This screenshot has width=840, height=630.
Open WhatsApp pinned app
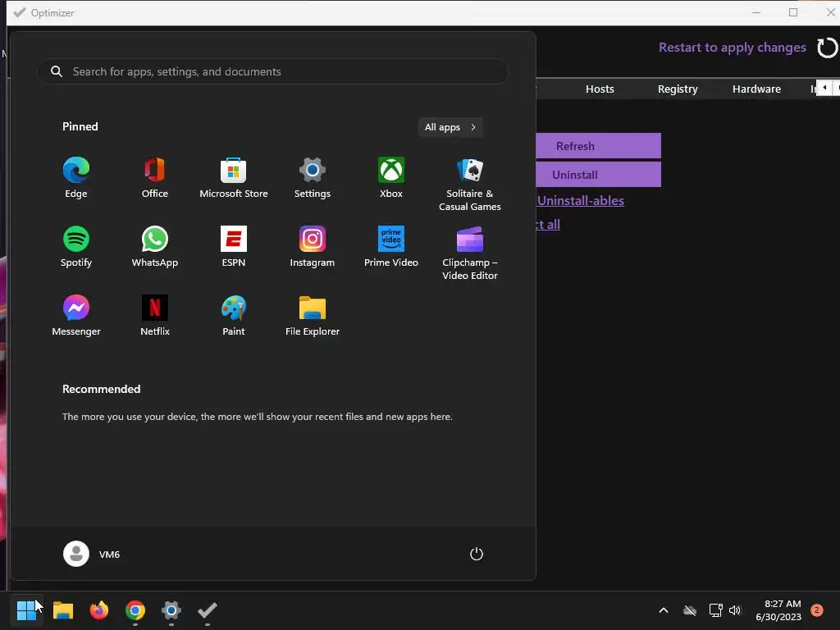155,246
